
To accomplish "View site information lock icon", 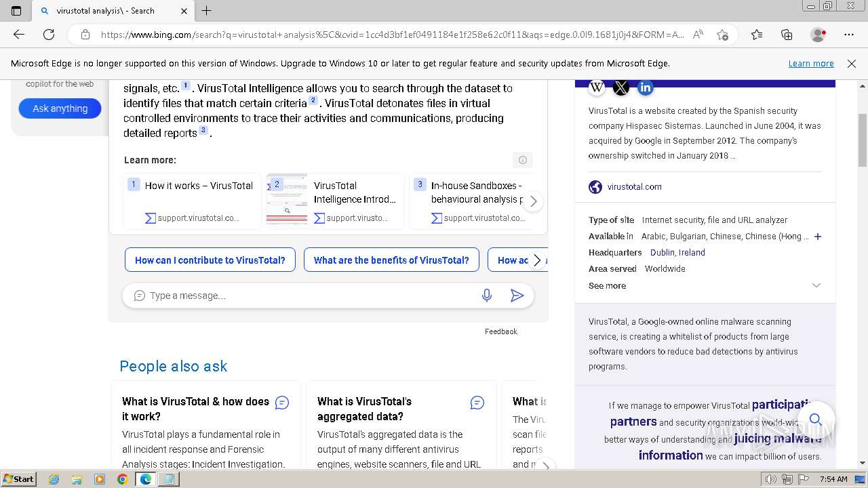I will coord(85,35).
